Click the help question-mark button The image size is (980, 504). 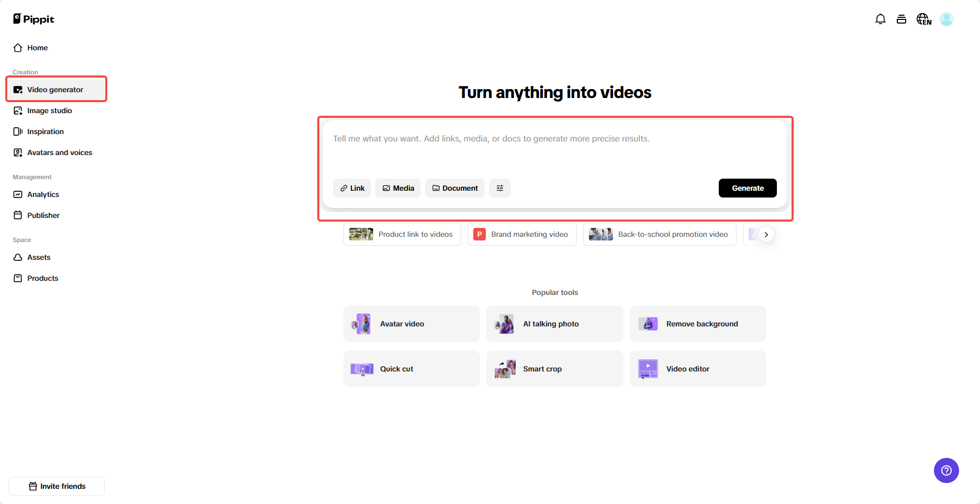click(946, 470)
